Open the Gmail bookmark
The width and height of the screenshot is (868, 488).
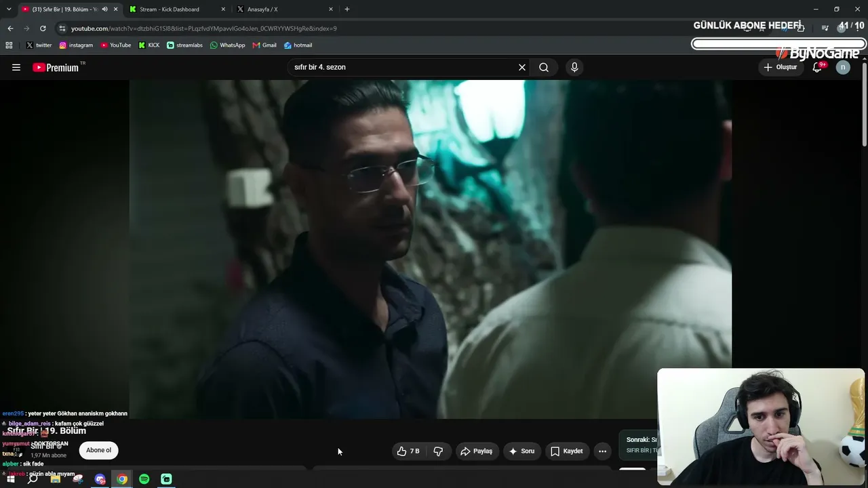(264, 45)
